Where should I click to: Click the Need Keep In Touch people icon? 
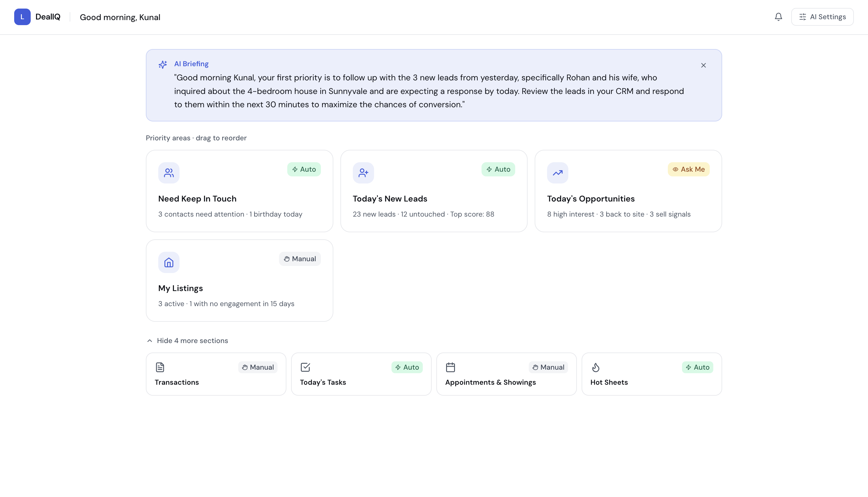click(x=169, y=173)
